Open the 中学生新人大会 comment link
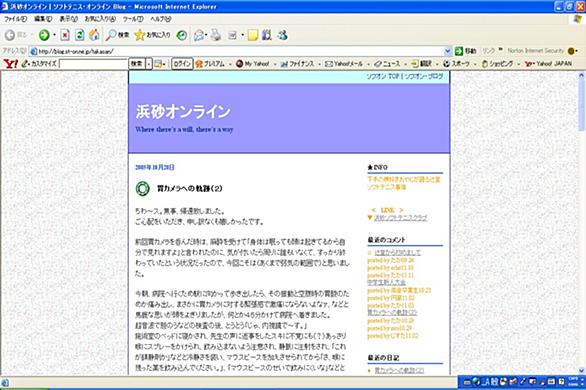The width and height of the screenshot is (586, 390). (x=386, y=282)
